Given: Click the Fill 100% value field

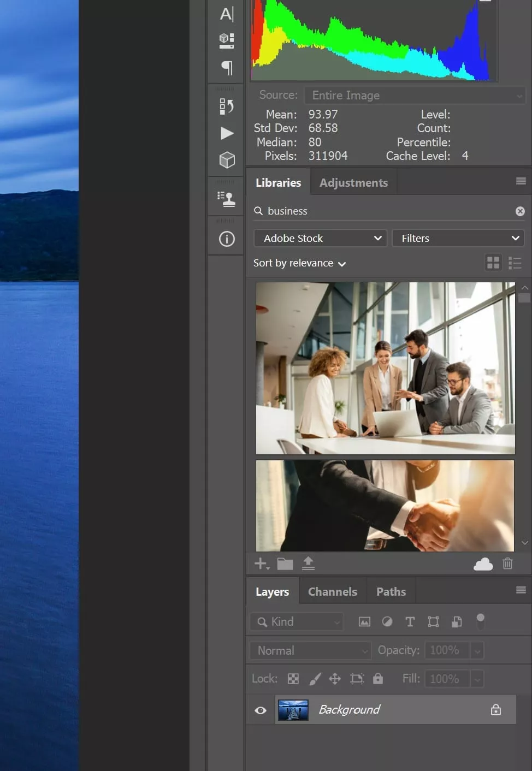Looking at the screenshot, I should click(x=447, y=679).
